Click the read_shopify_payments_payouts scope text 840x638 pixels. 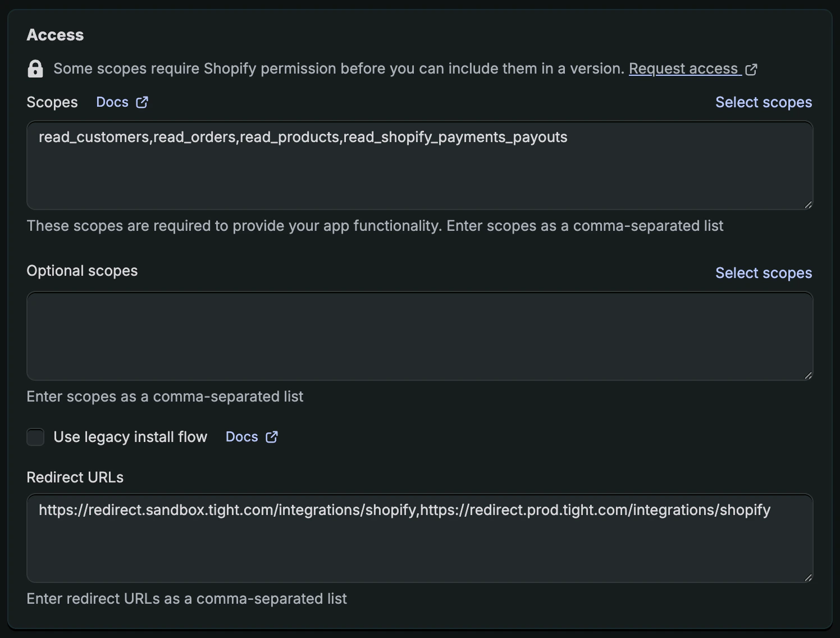(x=455, y=136)
